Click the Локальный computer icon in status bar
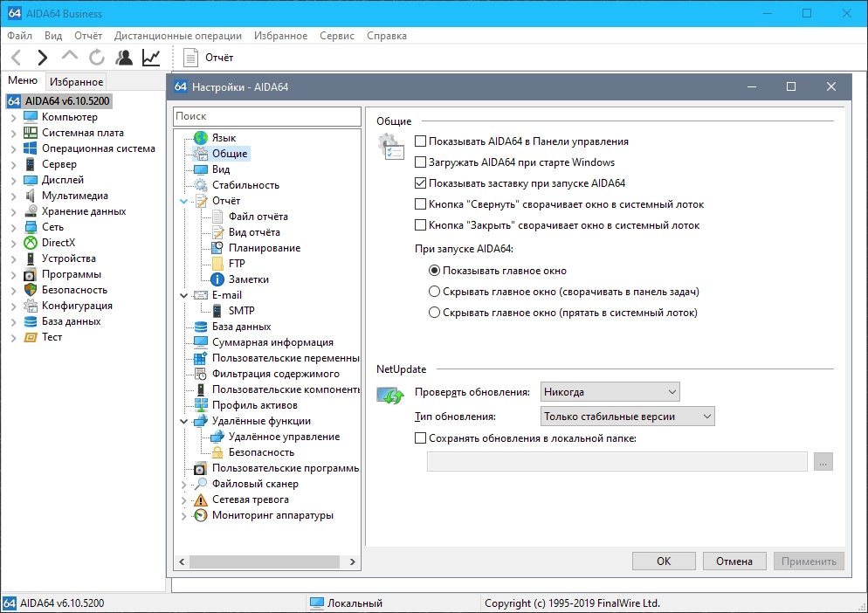The height and width of the screenshot is (613, 868). coord(317,603)
